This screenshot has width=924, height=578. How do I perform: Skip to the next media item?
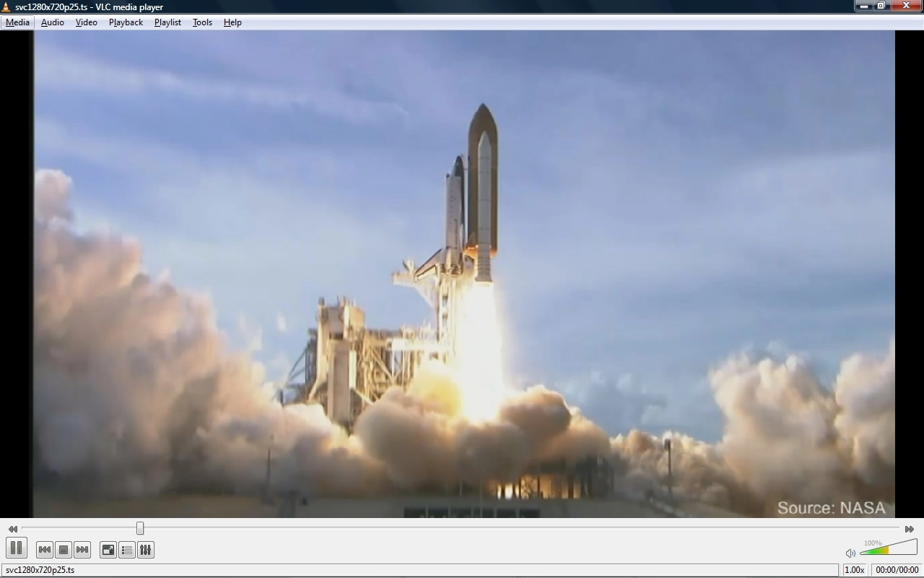pos(82,550)
